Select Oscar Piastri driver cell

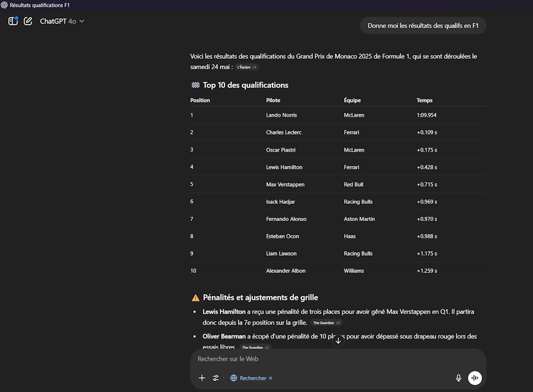point(281,150)
